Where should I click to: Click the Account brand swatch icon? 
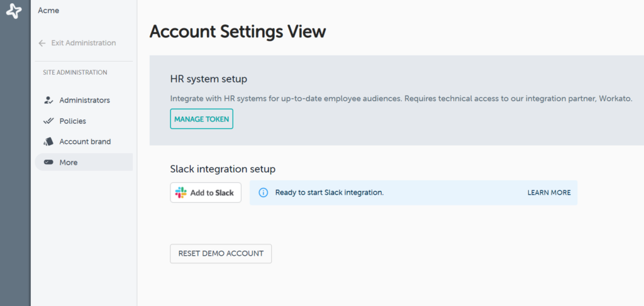(48, 141)
